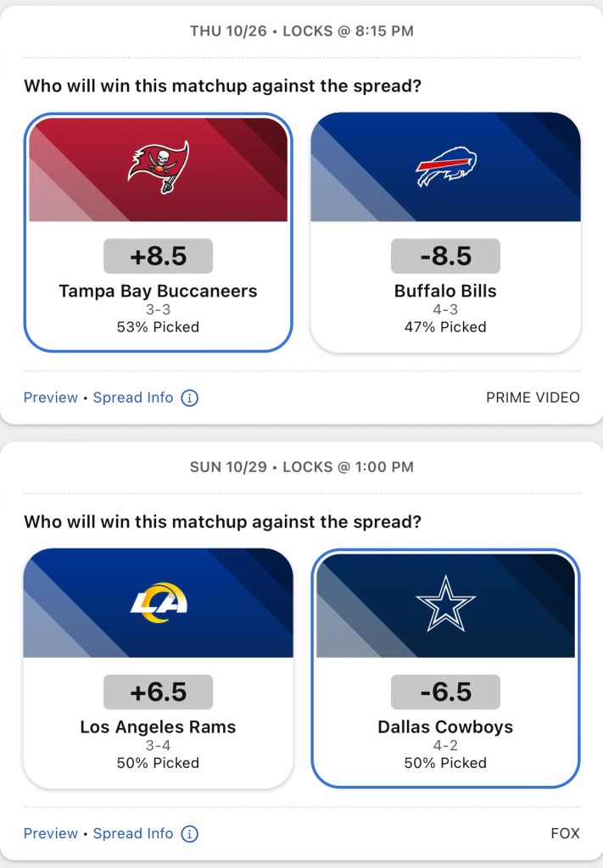Open Preview link for Sunday 10/29 game
The height and width of the screenshot is (868, 603).
coord(50,834)
